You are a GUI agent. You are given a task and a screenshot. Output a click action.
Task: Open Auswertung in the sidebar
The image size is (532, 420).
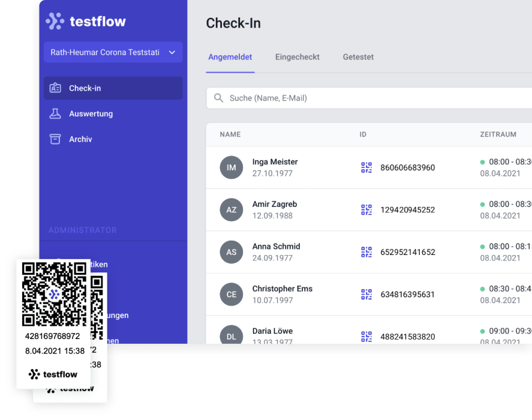91,113
